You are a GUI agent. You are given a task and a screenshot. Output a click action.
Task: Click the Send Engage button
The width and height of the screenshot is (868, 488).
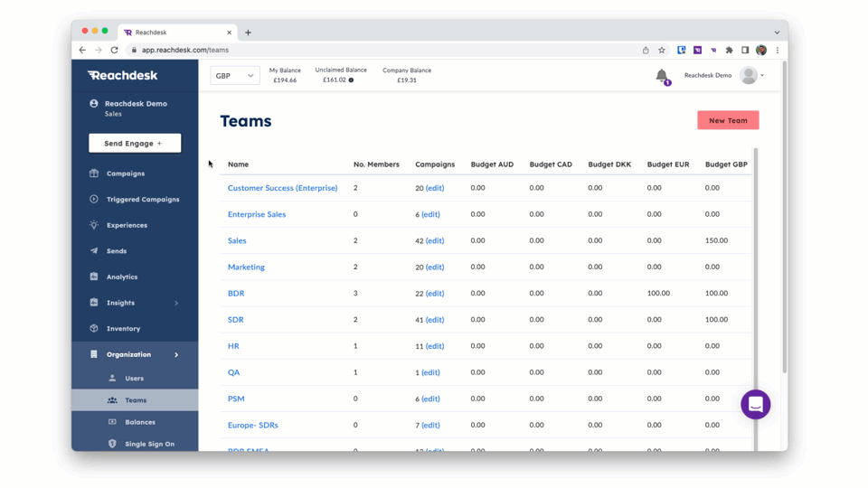[x=135, y=144]
